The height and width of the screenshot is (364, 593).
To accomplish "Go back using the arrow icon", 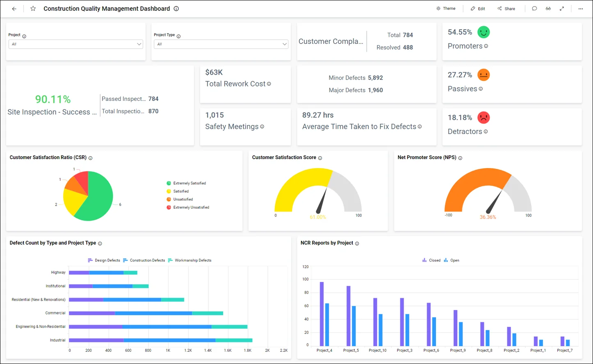I will [x=14, y=9].
